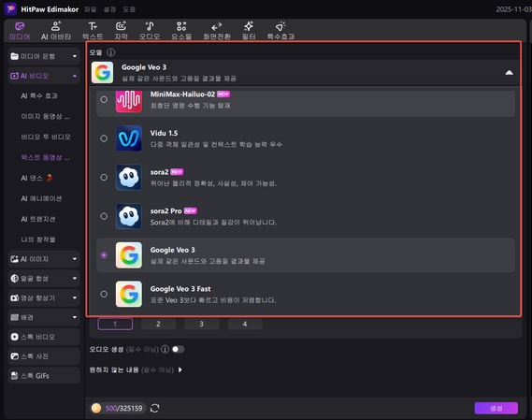Click the sora2 Pro model name text
Image resolution: width=532 pixels, height=420 pixels.
coord(165,210)
